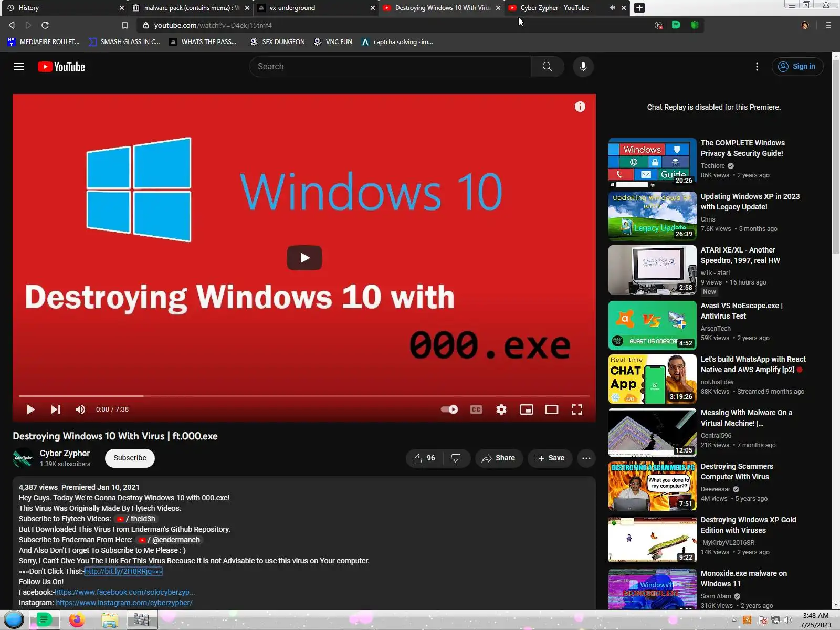Open YouTube settings three-dot menu

pyautogui.click(x=757, y=67)
